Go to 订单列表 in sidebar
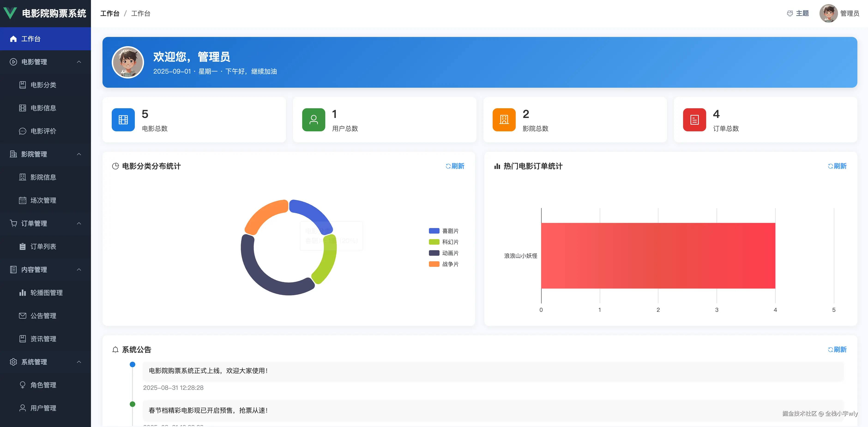868x427 pixels. [43, 246]
